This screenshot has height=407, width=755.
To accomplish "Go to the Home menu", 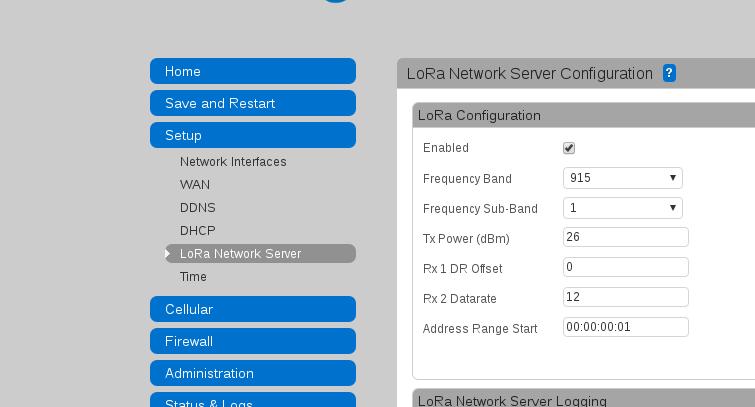I will tap(253, 71).
